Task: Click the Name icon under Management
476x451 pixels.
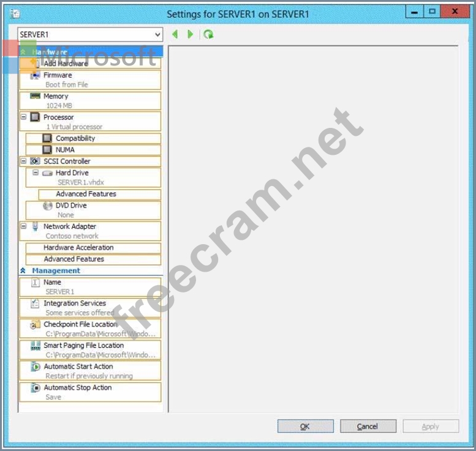Action: coord(35,282)
